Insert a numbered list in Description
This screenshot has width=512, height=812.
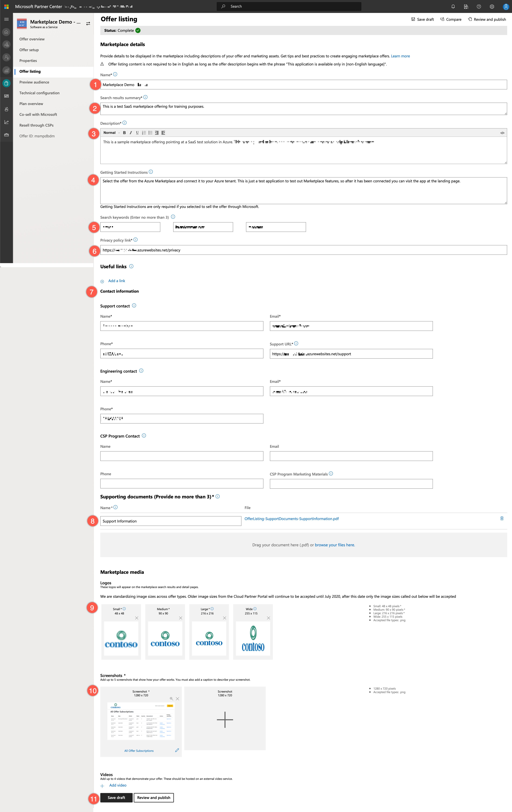pyautogui.click(x=144, y=133)
